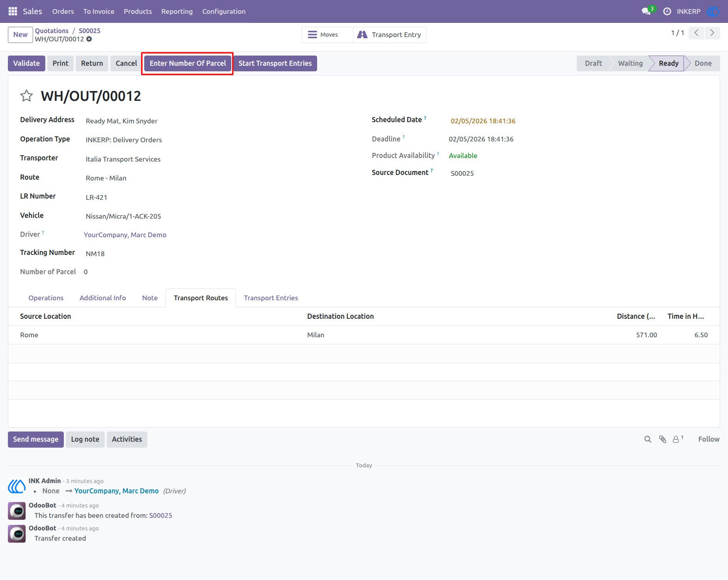Screen dimensions: 728x580
Task: Click Start Transport Entries button
Action: click(275, 63)
